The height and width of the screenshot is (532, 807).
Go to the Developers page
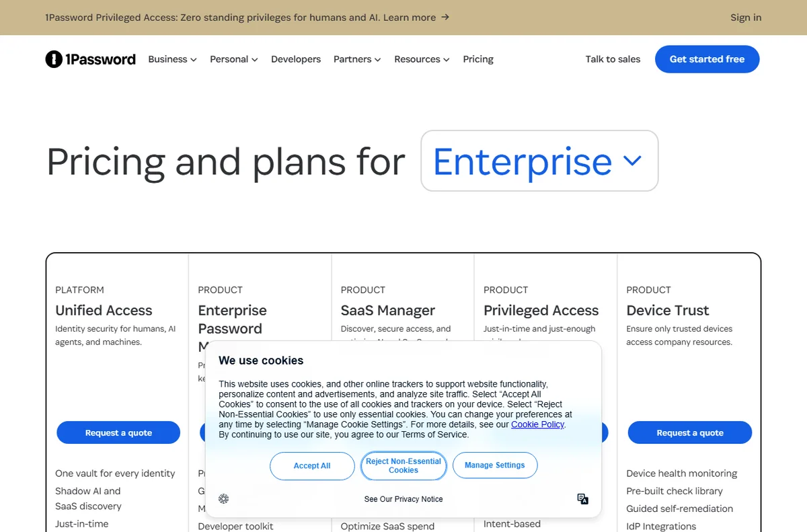(296, 59)
